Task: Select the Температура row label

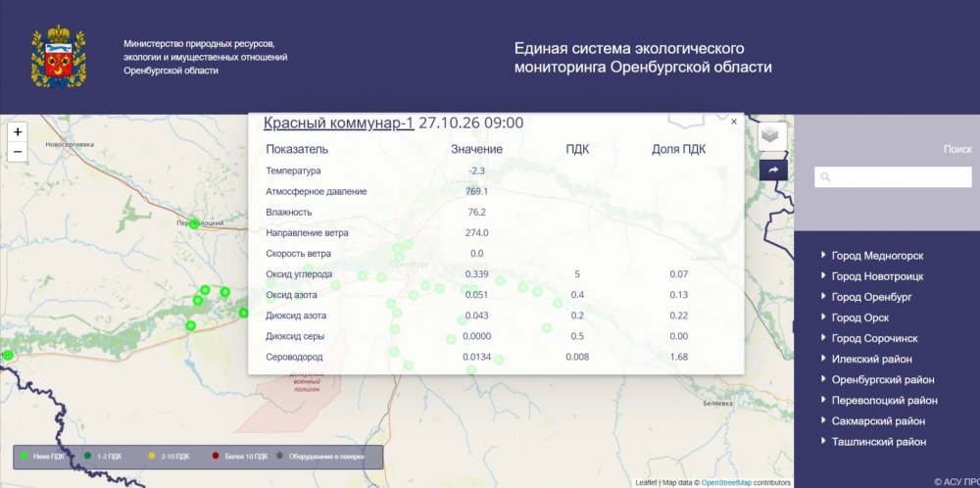Action: tap(293, 171)
